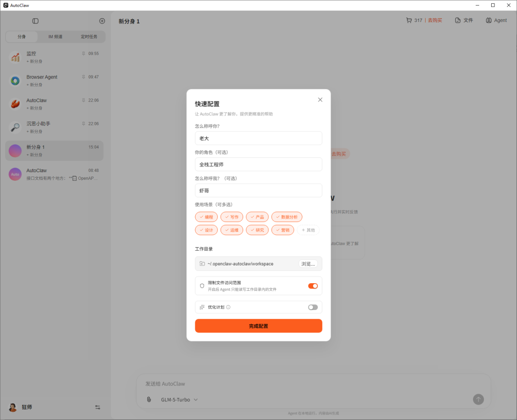Switch to the 分身 tab

[22, 36]
